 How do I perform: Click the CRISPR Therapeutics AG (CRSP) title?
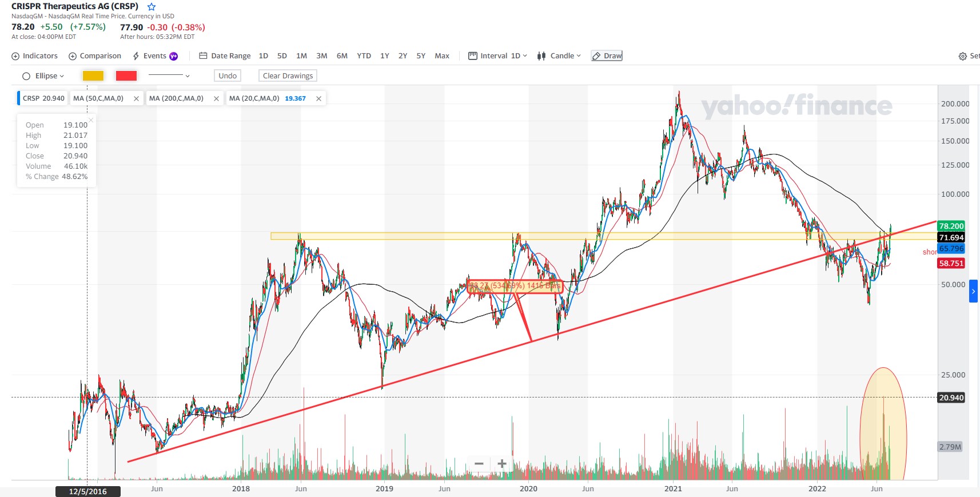[x=75, y=6]
